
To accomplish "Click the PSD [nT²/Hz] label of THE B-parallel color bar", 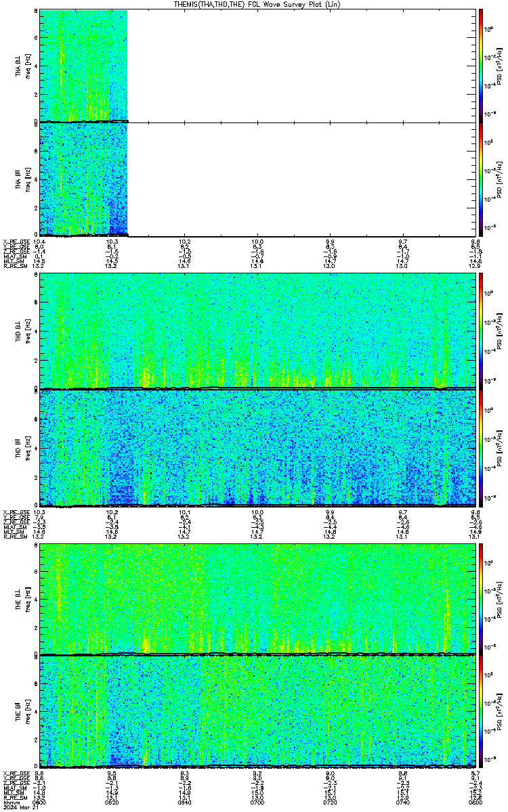I will click(498, 711).
